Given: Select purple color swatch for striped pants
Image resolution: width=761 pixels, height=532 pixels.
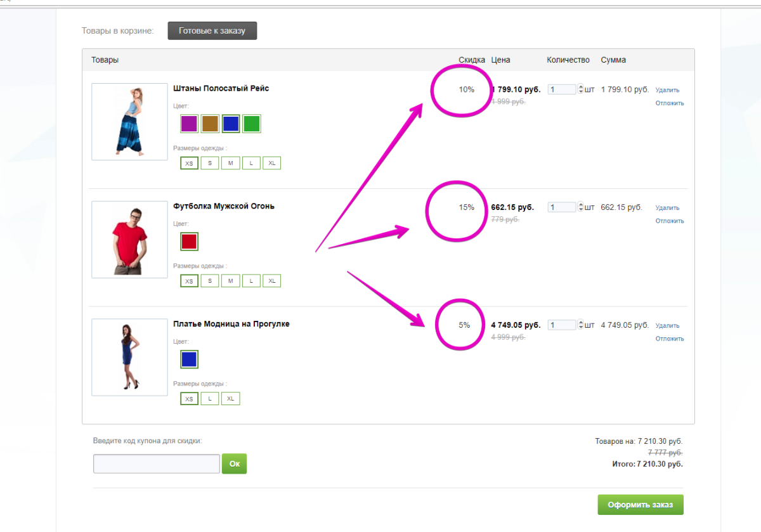Looking at the screenshot, I should 189,124.
